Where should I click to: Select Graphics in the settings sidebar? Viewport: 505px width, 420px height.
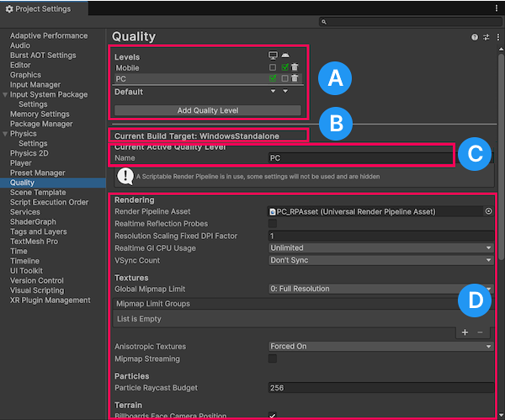pos(25,75)
